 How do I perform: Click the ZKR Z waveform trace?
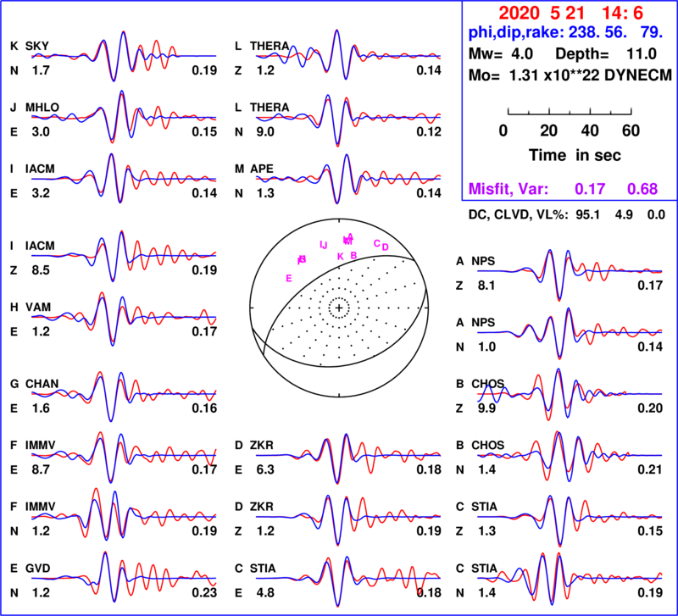[x=348, y=519]
